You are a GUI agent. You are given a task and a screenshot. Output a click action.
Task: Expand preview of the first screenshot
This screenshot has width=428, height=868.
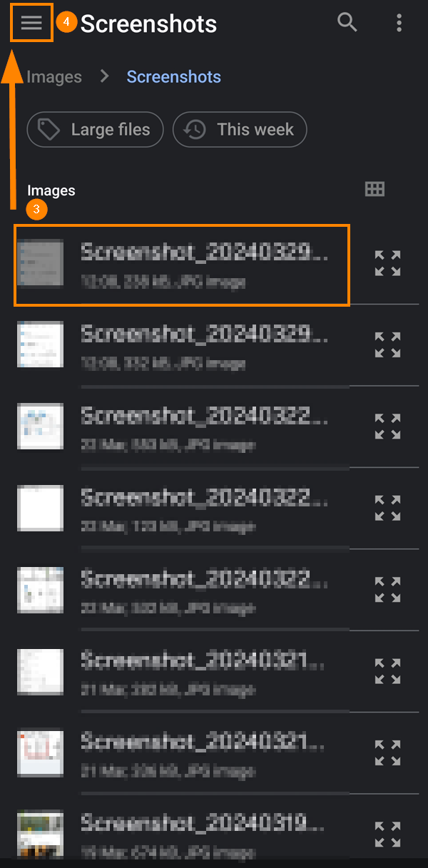[387, 263]
